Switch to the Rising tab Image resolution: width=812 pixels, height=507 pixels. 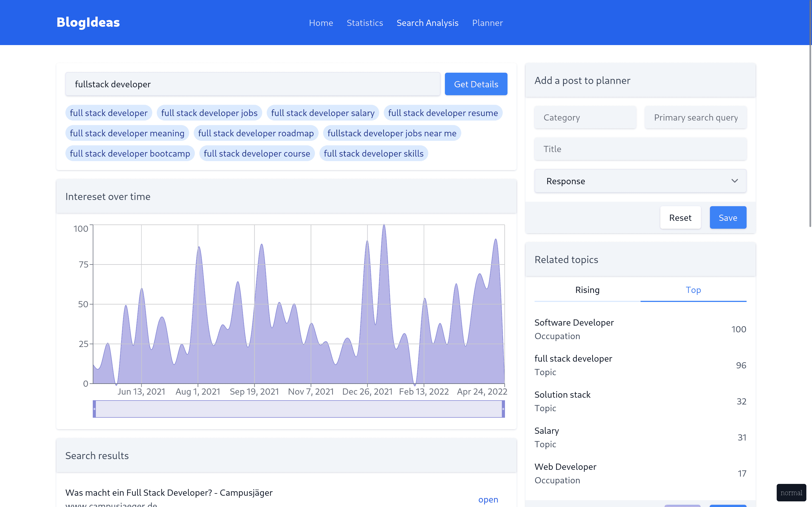(587, 290)
